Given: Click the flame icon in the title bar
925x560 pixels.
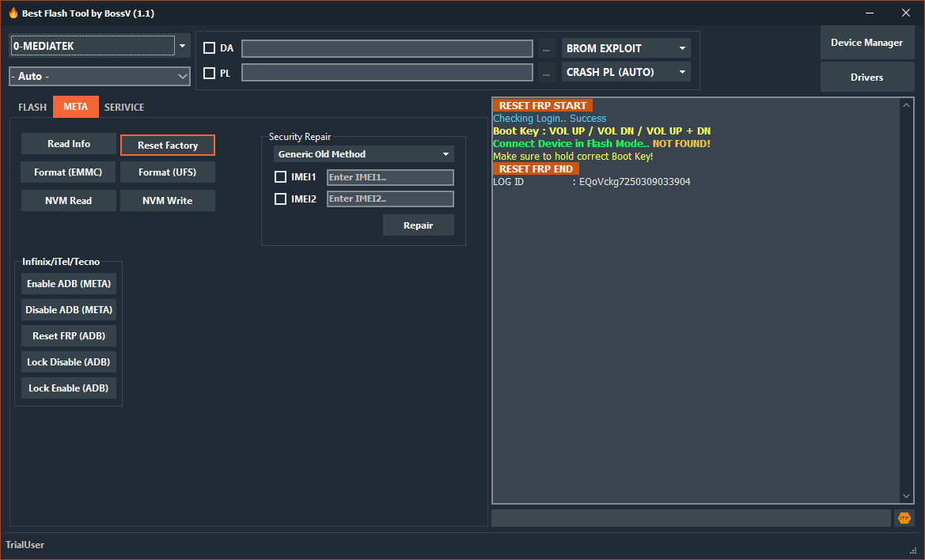Looking at the screenshot, I should tap(13, 13).
